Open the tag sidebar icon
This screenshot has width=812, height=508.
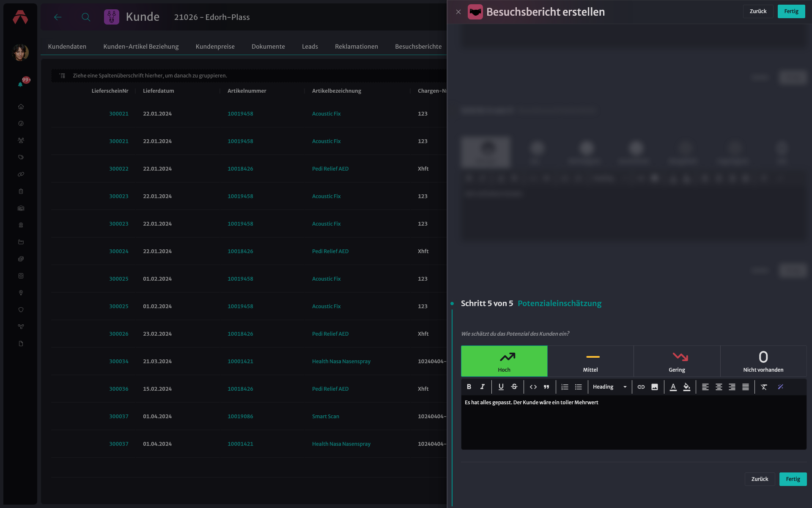tap(21, 157)
